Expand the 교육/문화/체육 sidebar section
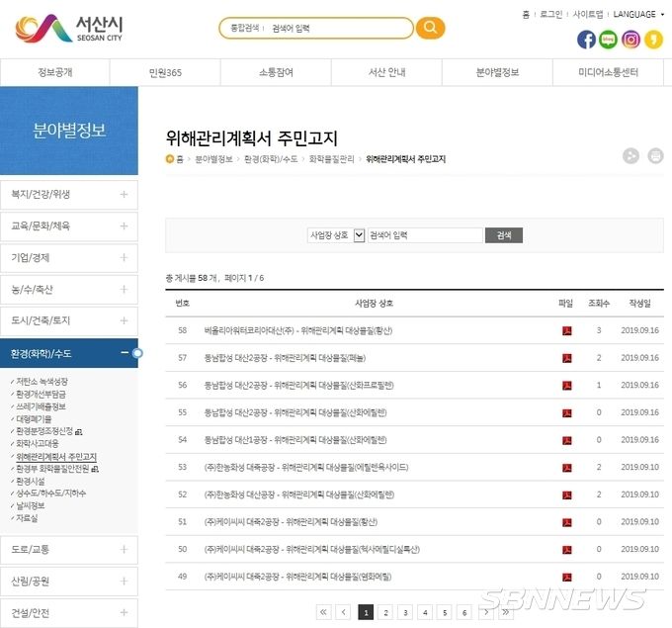This screenshot has width=672, height=628. (69, 226)
